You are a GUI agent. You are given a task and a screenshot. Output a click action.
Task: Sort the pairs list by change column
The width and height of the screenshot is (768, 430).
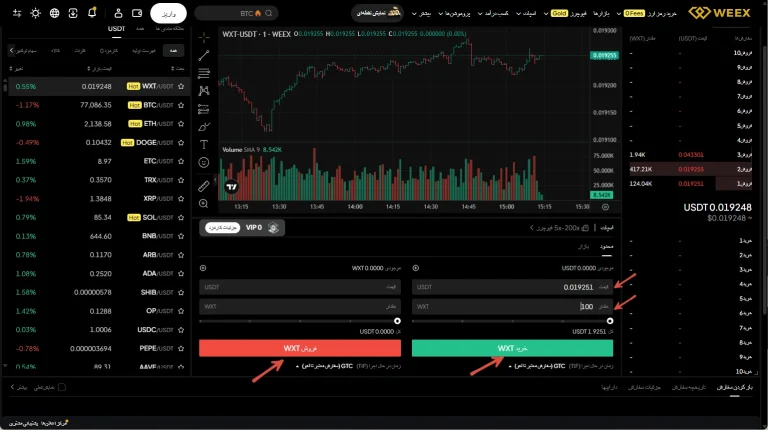[16, 69]
